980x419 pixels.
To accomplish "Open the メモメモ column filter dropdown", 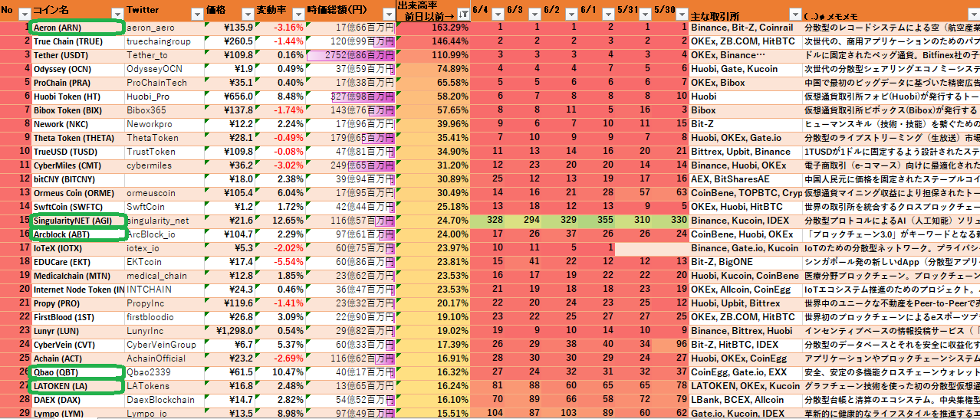I will [x=973, y=14].
